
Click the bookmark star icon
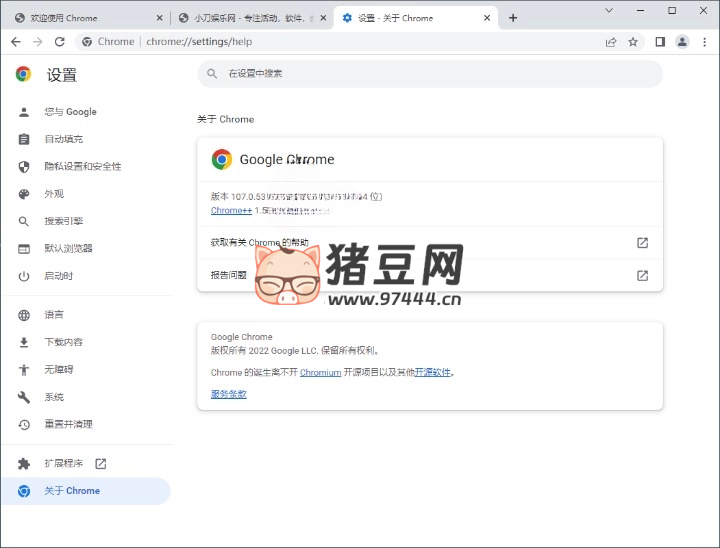coord(633,42)
